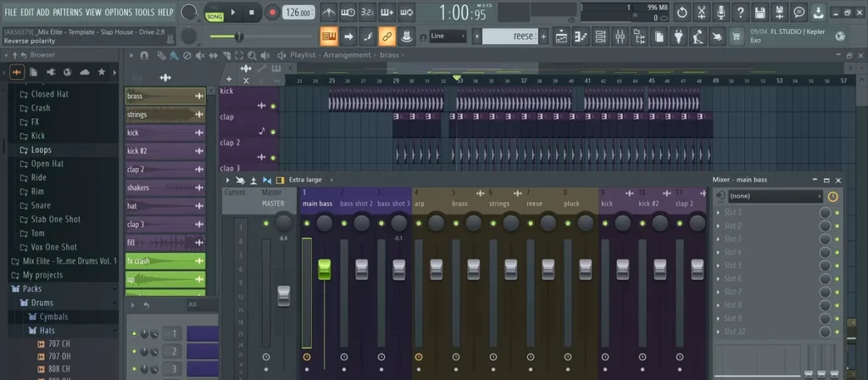Click the 126.000 tempo field
This screenshot has width=868, height=380.
pos(298,12)
